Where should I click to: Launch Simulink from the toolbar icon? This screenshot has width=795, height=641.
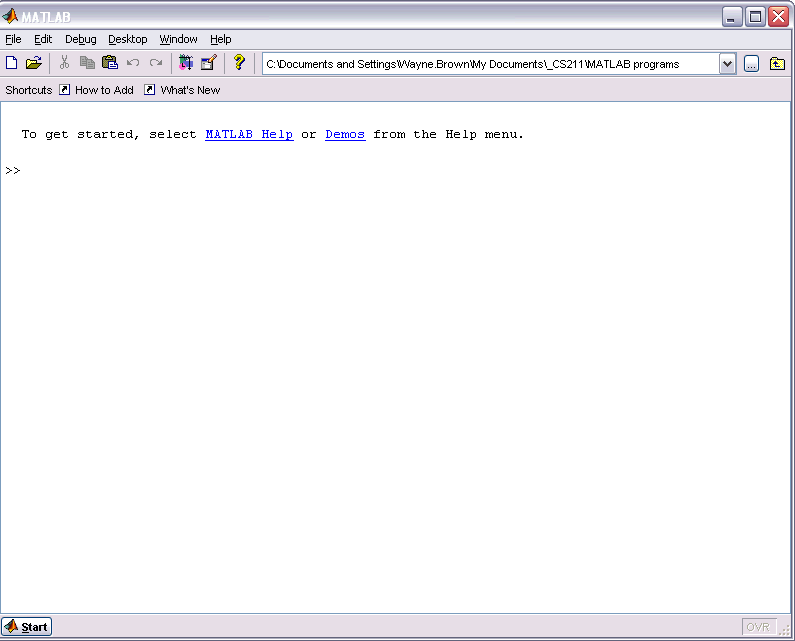(186, 63)
